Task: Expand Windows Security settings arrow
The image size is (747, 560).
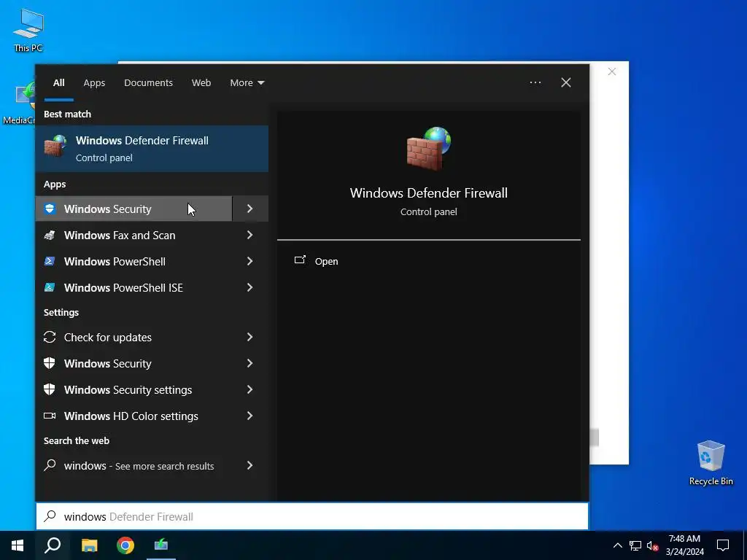Action: [x=250, y=389]
